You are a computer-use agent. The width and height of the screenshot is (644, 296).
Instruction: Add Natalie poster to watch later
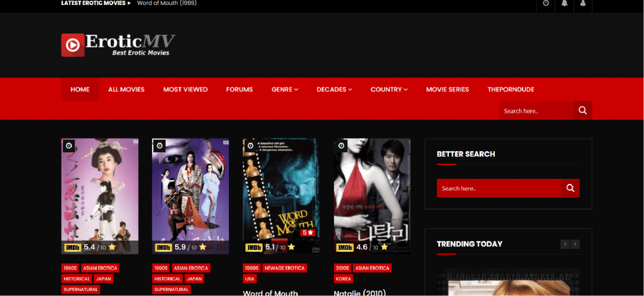click(341, 145)
